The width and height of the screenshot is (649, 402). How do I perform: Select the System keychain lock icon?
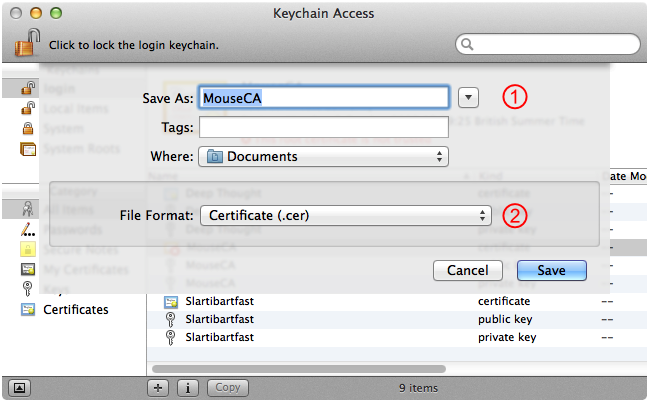coord(28,128)
